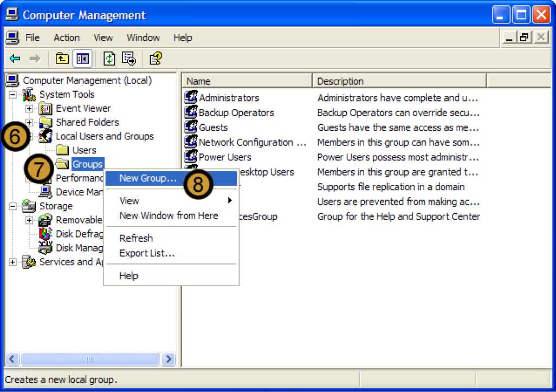
Task: Select Export List... menu entry
Action: (x=172, y=253)
